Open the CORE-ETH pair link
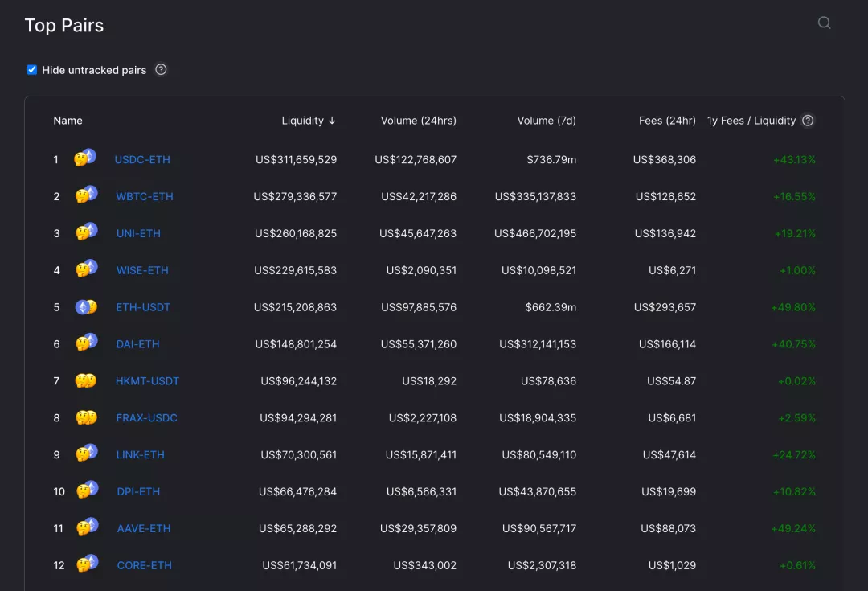Image resolution: width=868 pixels, height=591 pixels. click(145, 565)
